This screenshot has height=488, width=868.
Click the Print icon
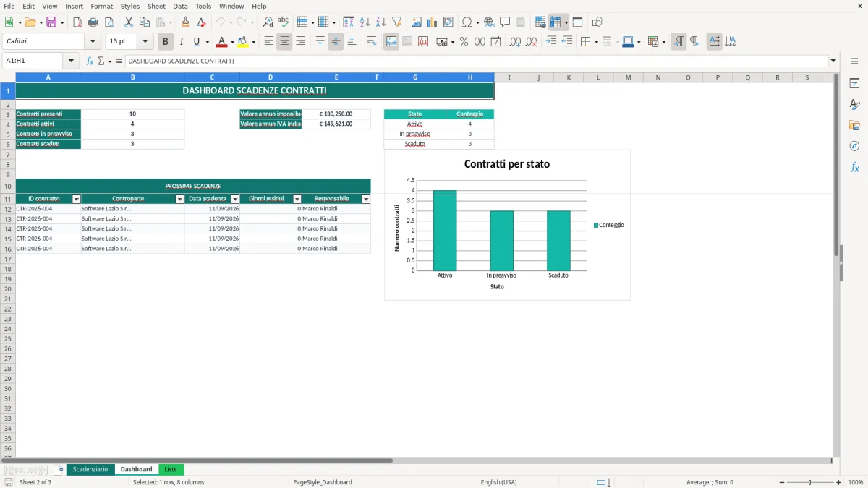click(x=93, y=22)
